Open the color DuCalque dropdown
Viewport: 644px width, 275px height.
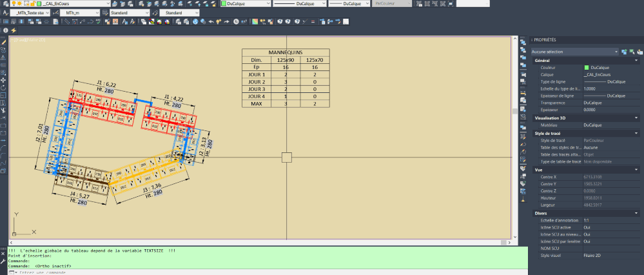coord(246,3)
